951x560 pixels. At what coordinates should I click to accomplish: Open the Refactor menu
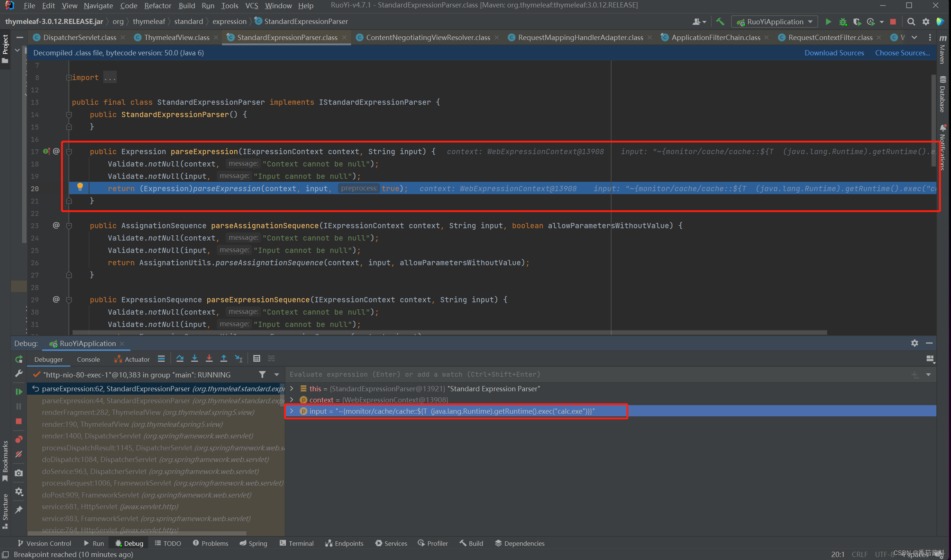point(158,6)
